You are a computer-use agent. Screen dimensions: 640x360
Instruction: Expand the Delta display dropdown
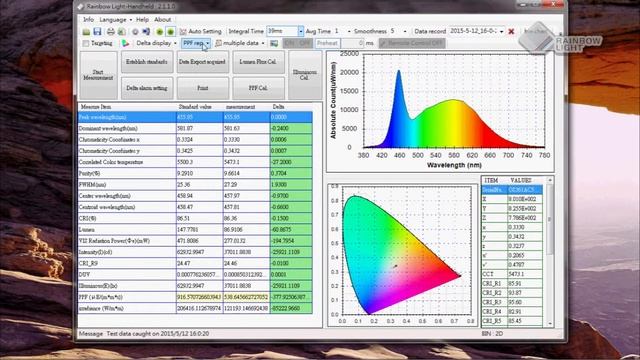point(176,43)
